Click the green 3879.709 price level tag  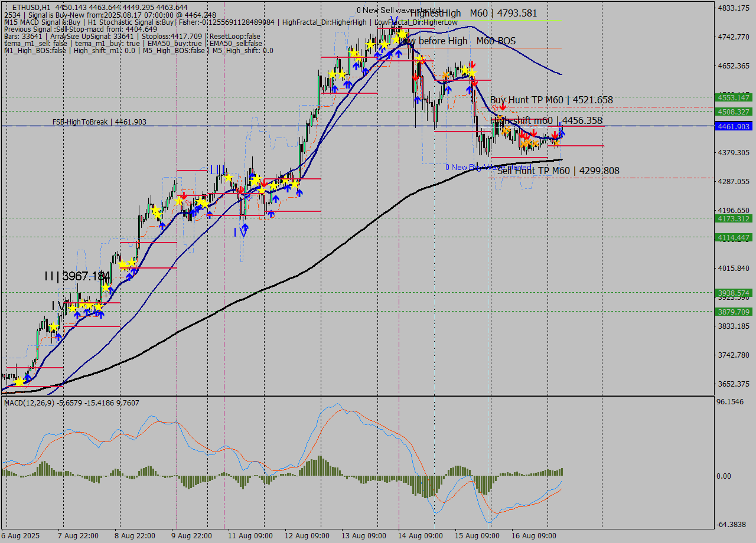(733, 312)
